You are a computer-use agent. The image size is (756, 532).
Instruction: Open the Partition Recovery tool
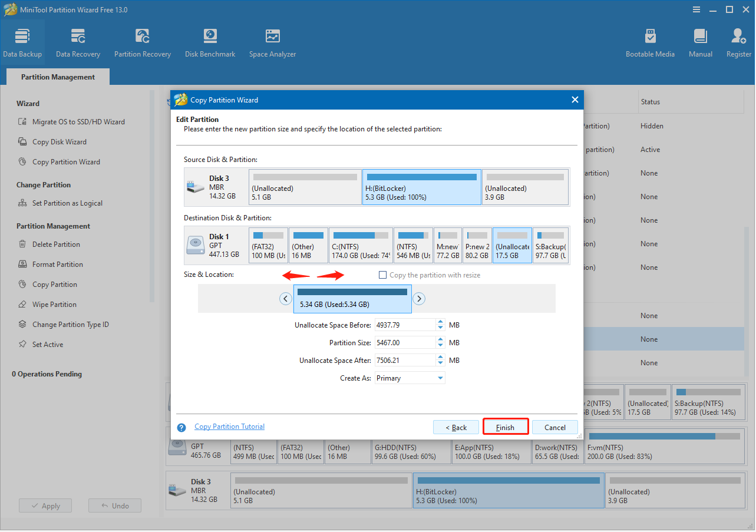click(x=142, y=41)
